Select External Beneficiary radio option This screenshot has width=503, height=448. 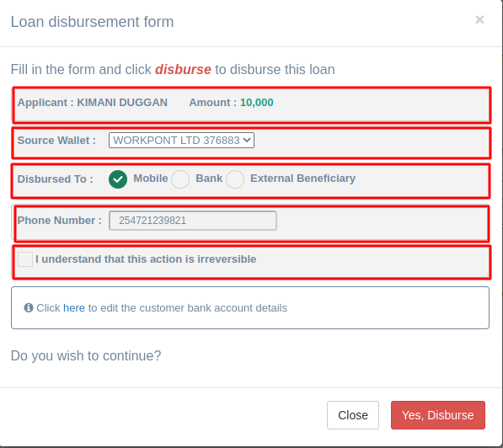tap(235, 179)
